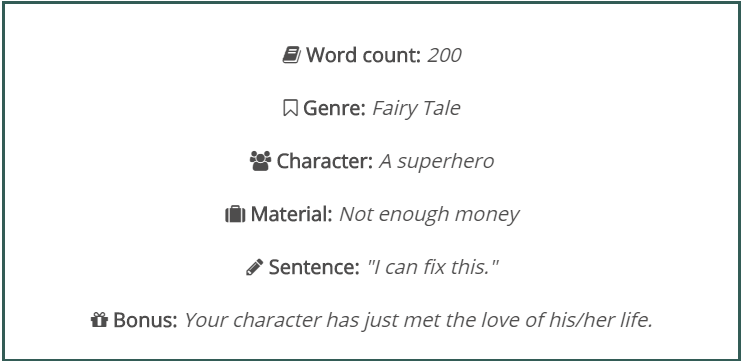Click the book icon beside Word count
Screen dimensions: 743x361
point(291,55)
